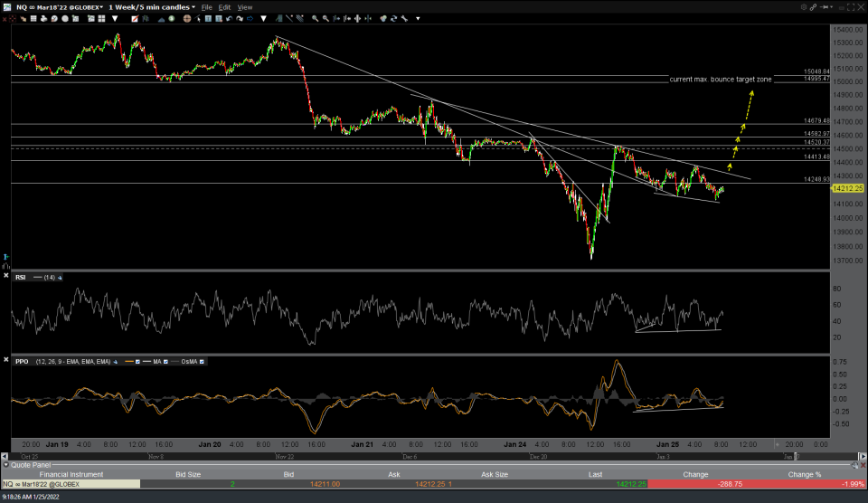Select the NQ Mar18'22 @GLOBEX quote row
This screenshot has width=868, height=503.
tap(433, 484)
